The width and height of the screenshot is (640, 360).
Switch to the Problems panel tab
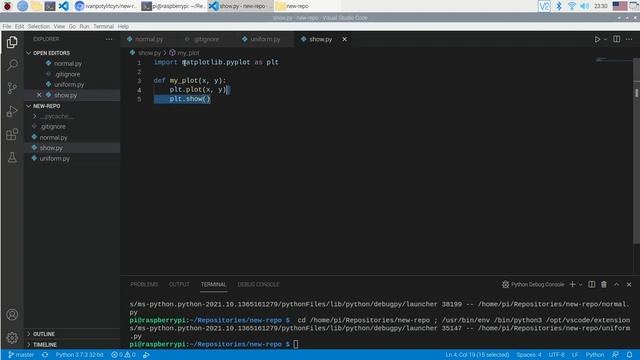[x=144, y=284]
